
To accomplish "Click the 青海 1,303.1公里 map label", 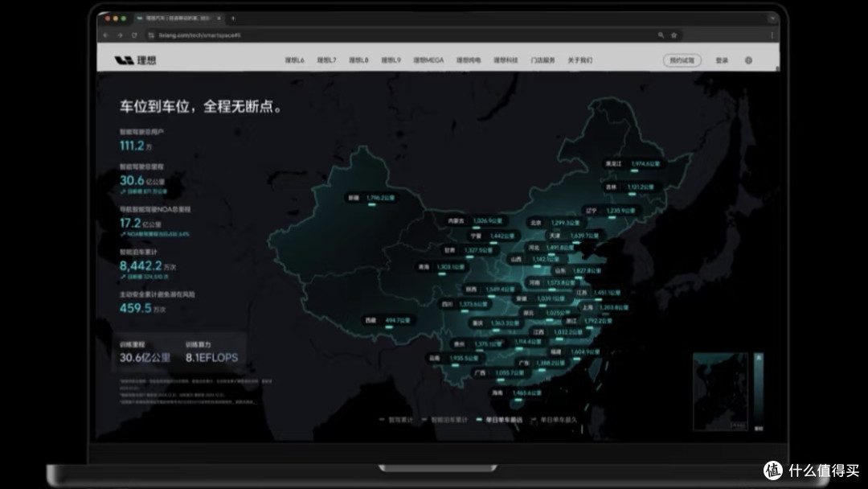I will click(441, 267).
